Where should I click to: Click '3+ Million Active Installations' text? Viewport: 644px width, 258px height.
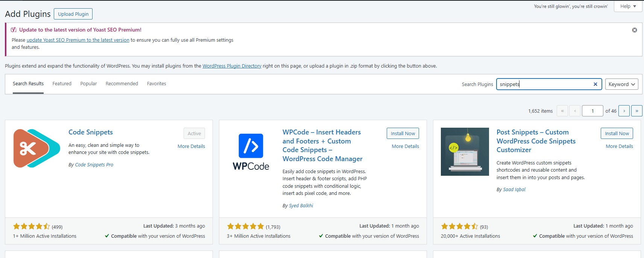[258, 236]
